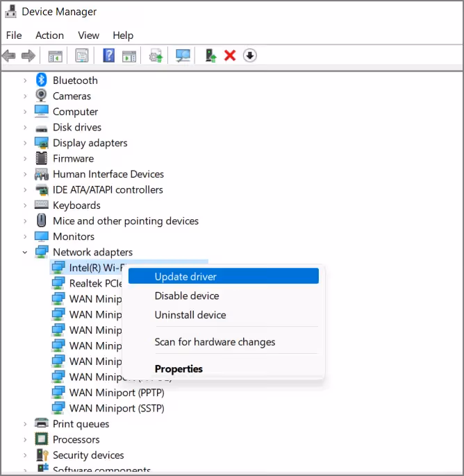Expand the Monitors category
This screenshot has width=464, height=476.
pos(25,237)
